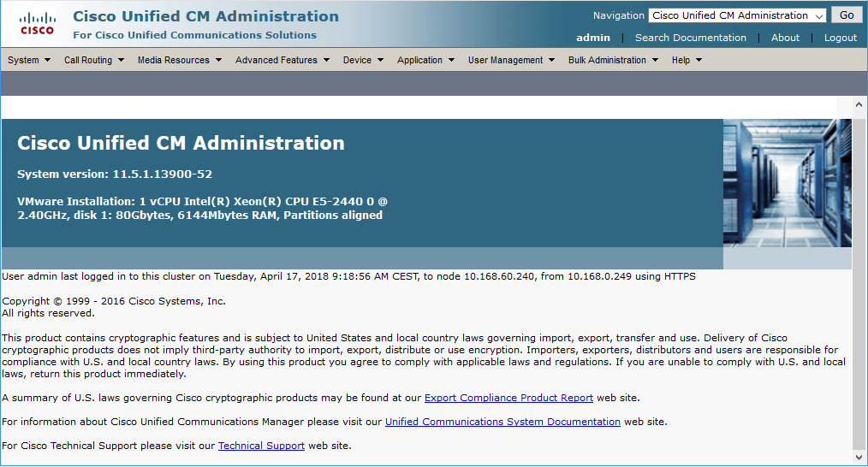Expand the Navigation dropdown list
This screenshot has width=868, height=467.
(737, 15)
